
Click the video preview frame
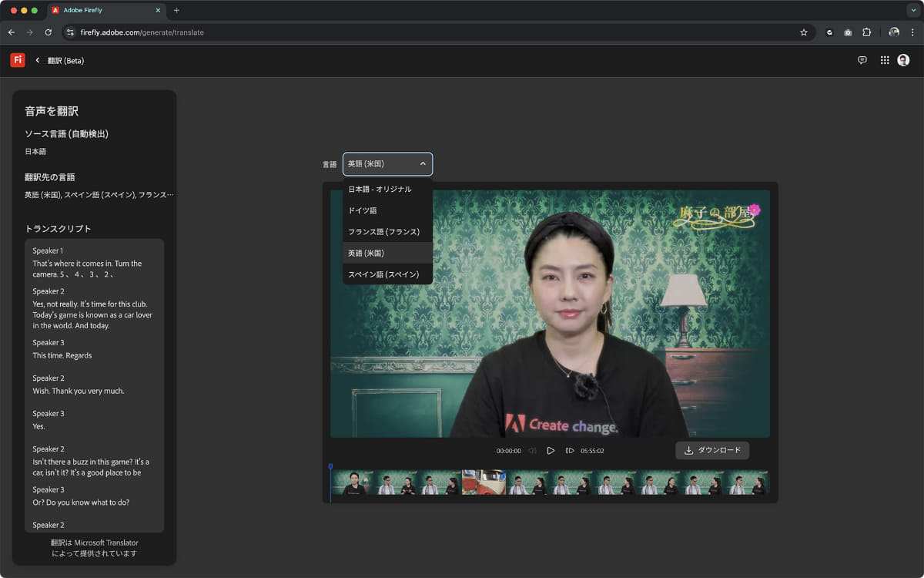tap(550, 314)
